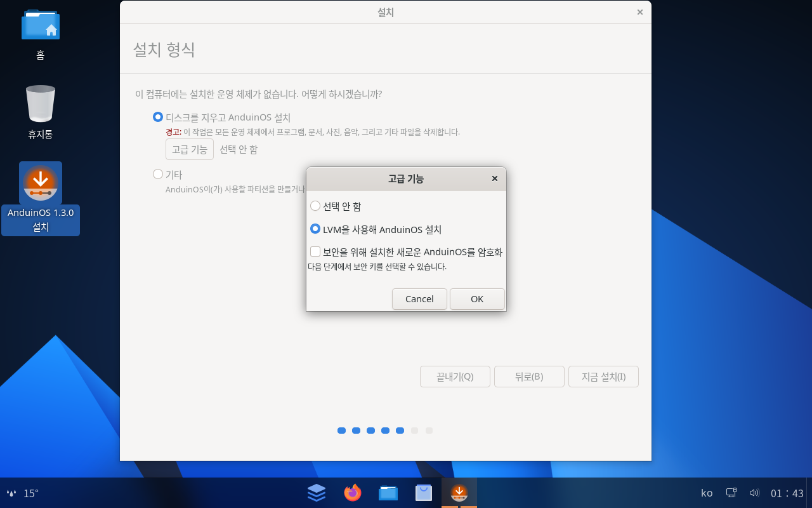This screenshot has width=812, height=508.
Task: Open the clock showing 01:43
Action: click(x=787, y=493)
